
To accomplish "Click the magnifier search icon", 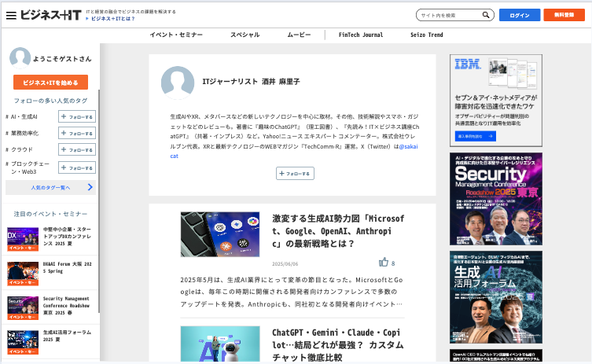I will [486, 15].
